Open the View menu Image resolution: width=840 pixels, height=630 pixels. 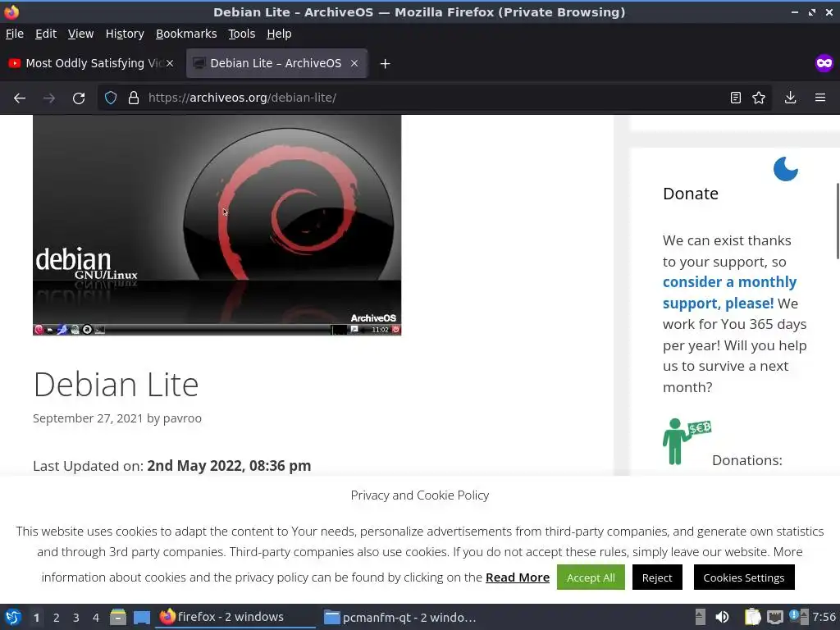coord(80,34)
